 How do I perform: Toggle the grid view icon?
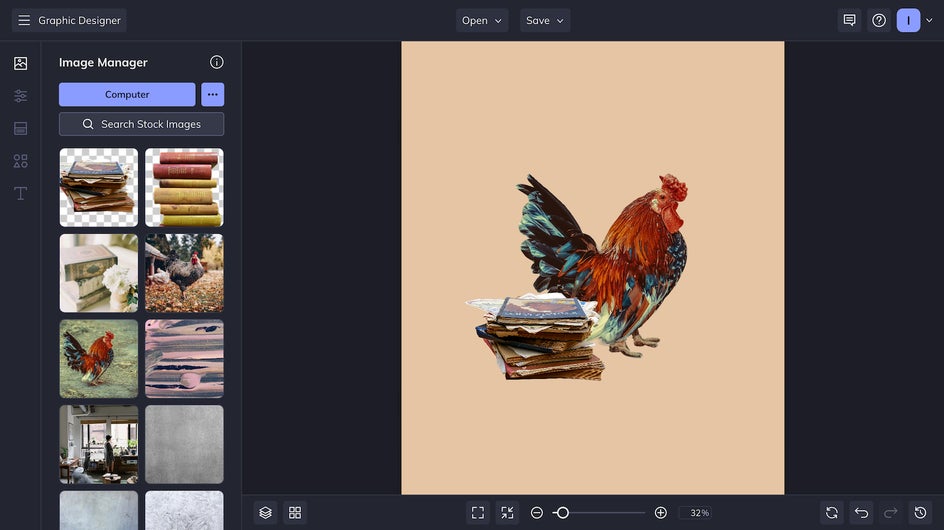pyautogui.click(x=295, y=513)
